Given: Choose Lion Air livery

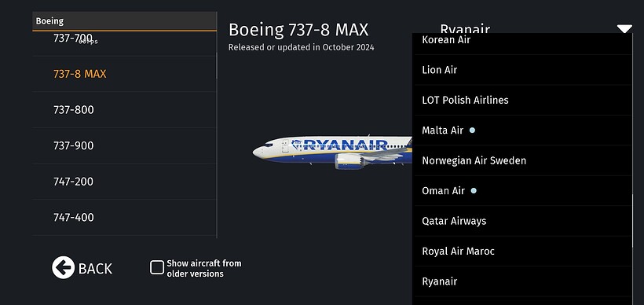Looking at the screenshot, I should pyautogui.click(x=522, y=70).
